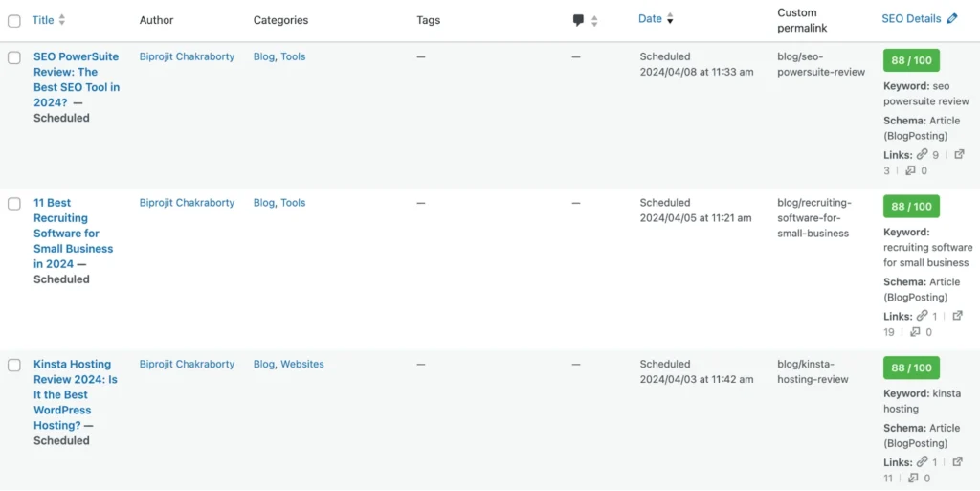This screenshot has height=491, width=980.
Task: Click the pencil icon beside SEO Details
Action: (x=951, y=19)
